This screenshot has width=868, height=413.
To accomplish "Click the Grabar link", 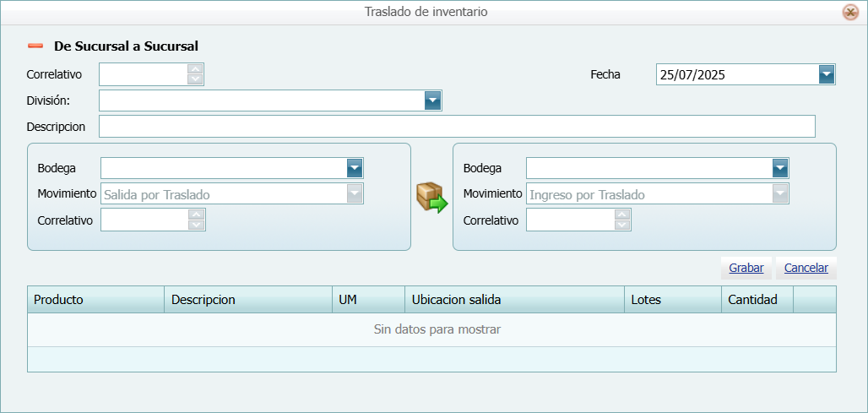I will tap(746, 268).
